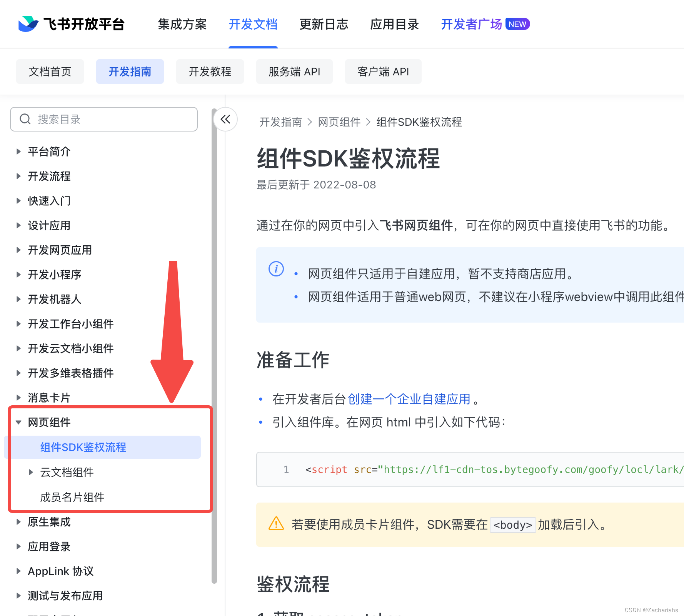Click the inline <body> code tag
Image resolution: width=684 pixels, height=616 pixels.
pos(513,525)
